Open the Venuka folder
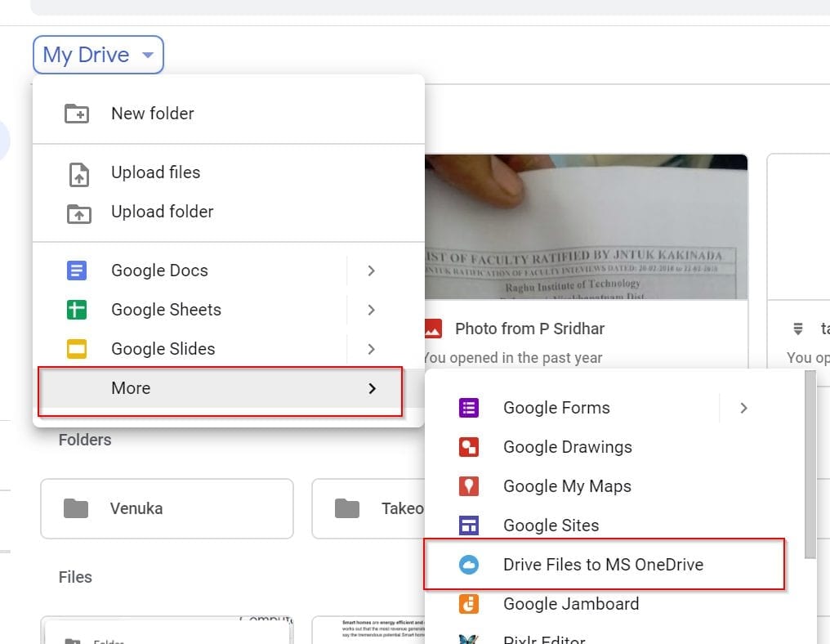 tap(167, 508)
